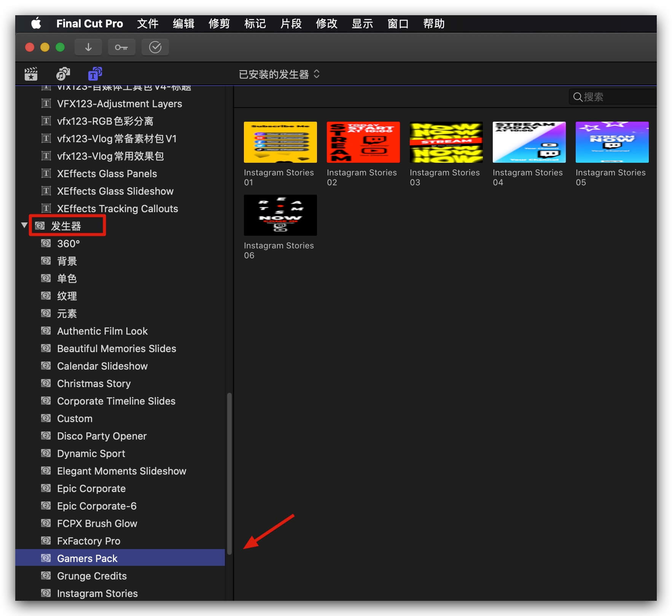Screen dimensions: 672x616
Task: Open the 修改 menu
Action: (x=326, y=24)
